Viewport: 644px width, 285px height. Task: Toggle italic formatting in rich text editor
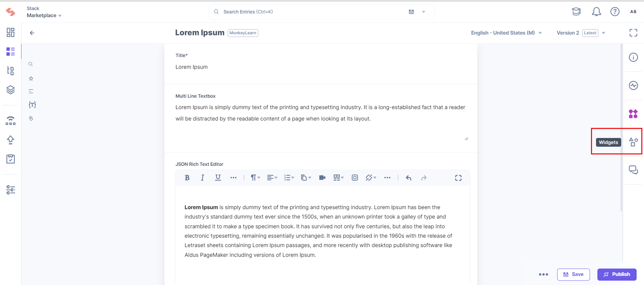(202, 178)
